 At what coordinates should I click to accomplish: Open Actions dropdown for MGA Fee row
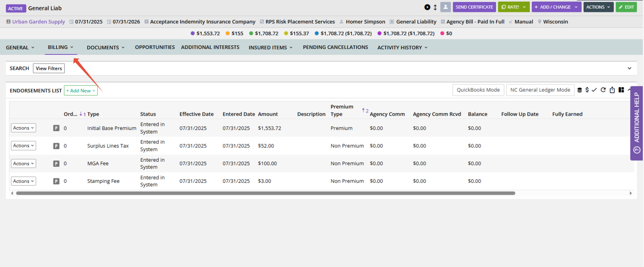pyautogui.click(x=23, y=163)
